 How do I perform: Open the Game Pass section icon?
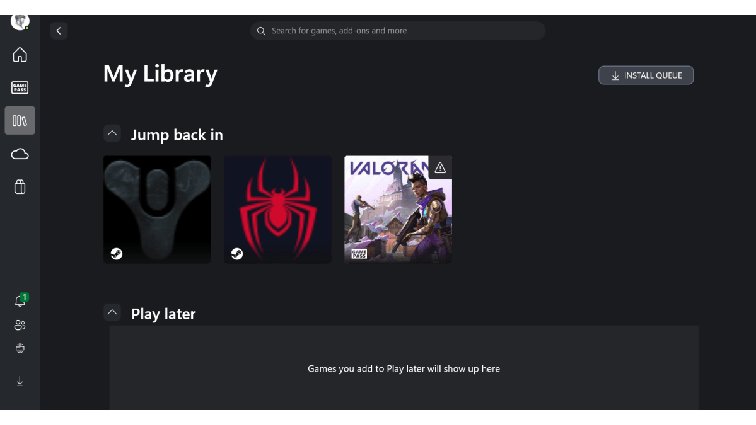20,87
